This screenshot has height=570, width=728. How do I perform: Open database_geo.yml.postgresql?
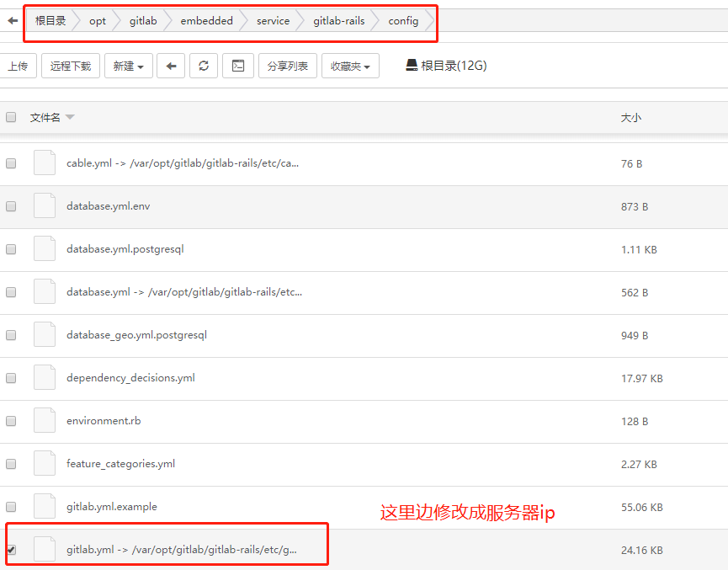pyautogui.click(x=136, y=335)
